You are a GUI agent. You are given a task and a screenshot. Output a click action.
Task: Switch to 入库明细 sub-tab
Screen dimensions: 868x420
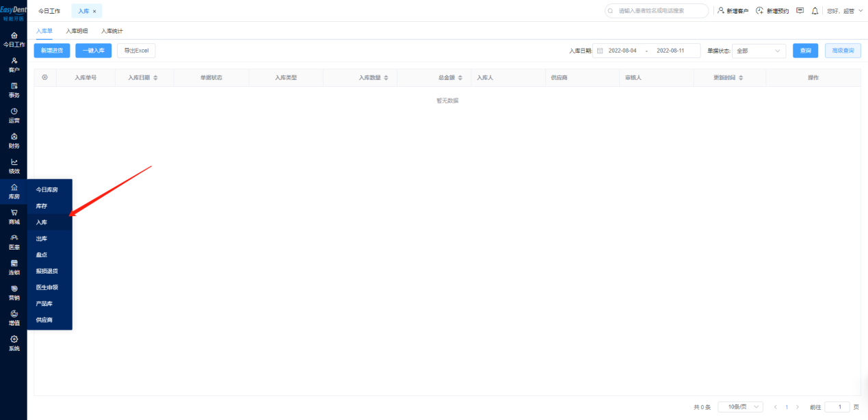[x=77, y=31]
